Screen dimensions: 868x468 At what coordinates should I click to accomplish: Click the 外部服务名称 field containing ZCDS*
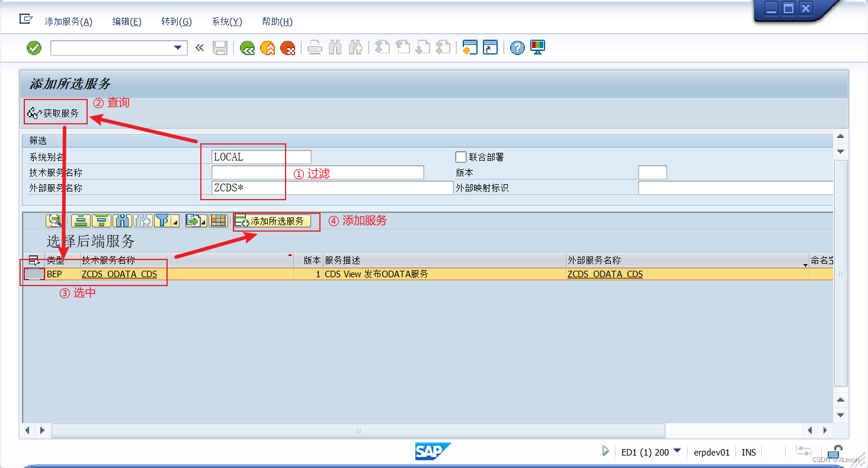point(332,188)
